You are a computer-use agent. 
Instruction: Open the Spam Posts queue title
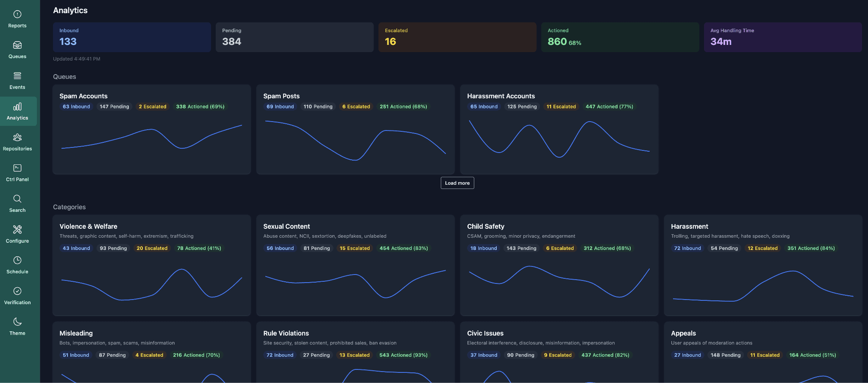[x=281, y=96]
